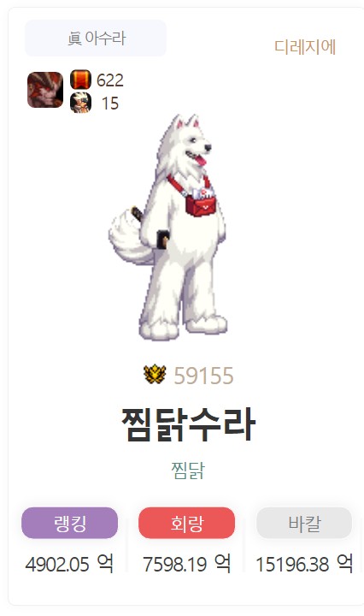Open the 찜닭 adventure group link
The image size is (364, 616).
pos(188,470)
